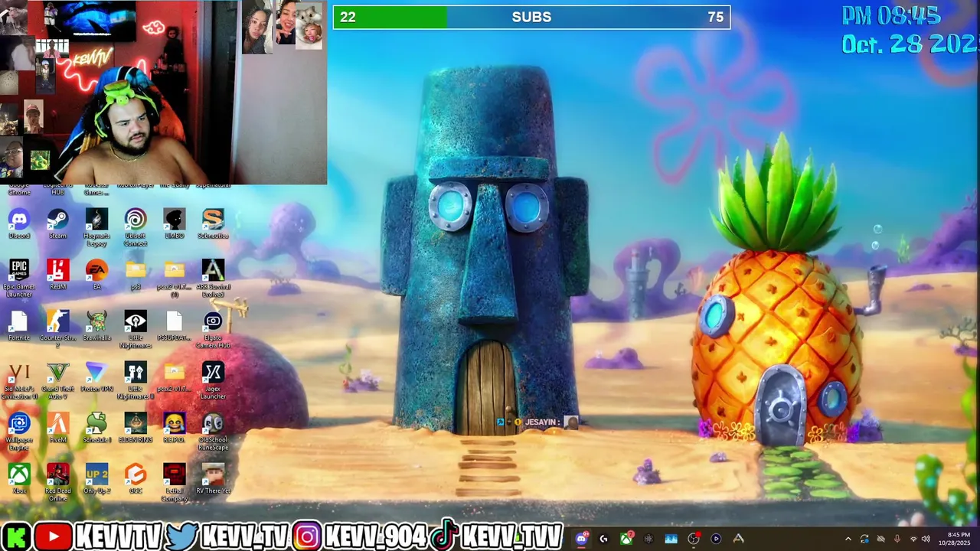The height and width of the screenshot is (551, 980).
Task: Open Discord from the taskbar
Action: coord(581,539)
